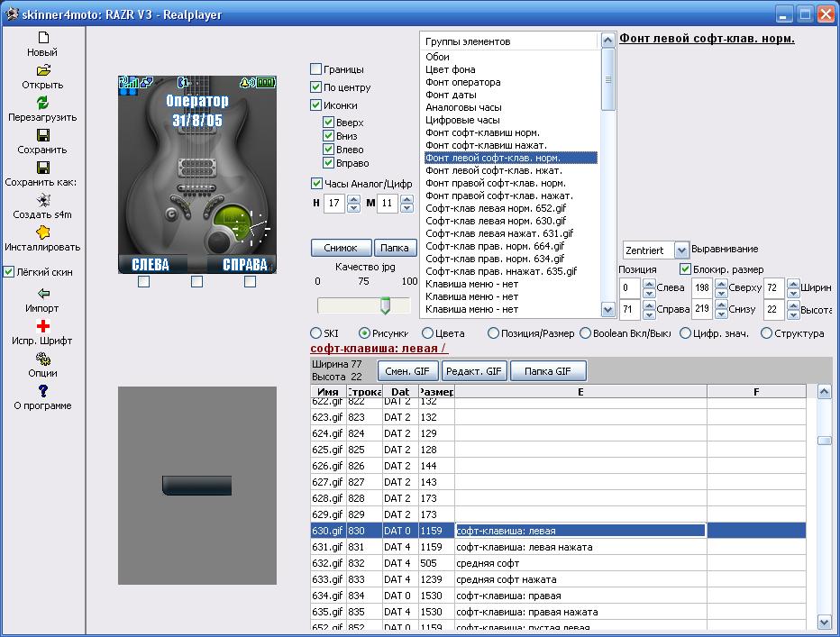The width and height of the screenshot is (840, 637).
Task: Click the Редакт. GIF button
Action: (x=474, y=370)
